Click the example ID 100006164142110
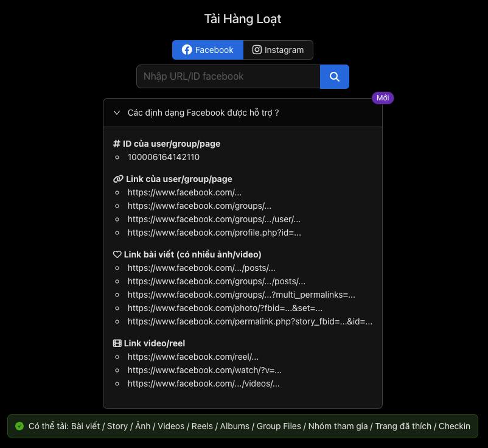 [164, 157]
